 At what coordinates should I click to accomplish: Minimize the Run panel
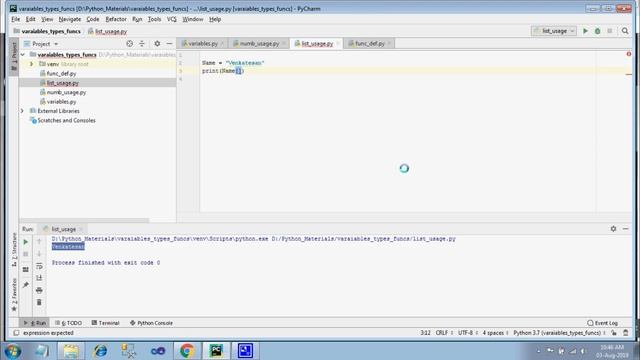[625, 229]
